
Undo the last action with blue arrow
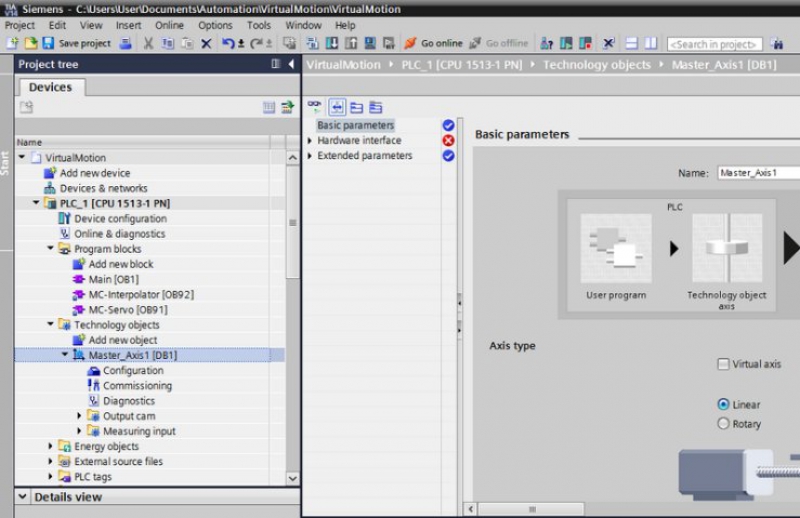point(228,43)
